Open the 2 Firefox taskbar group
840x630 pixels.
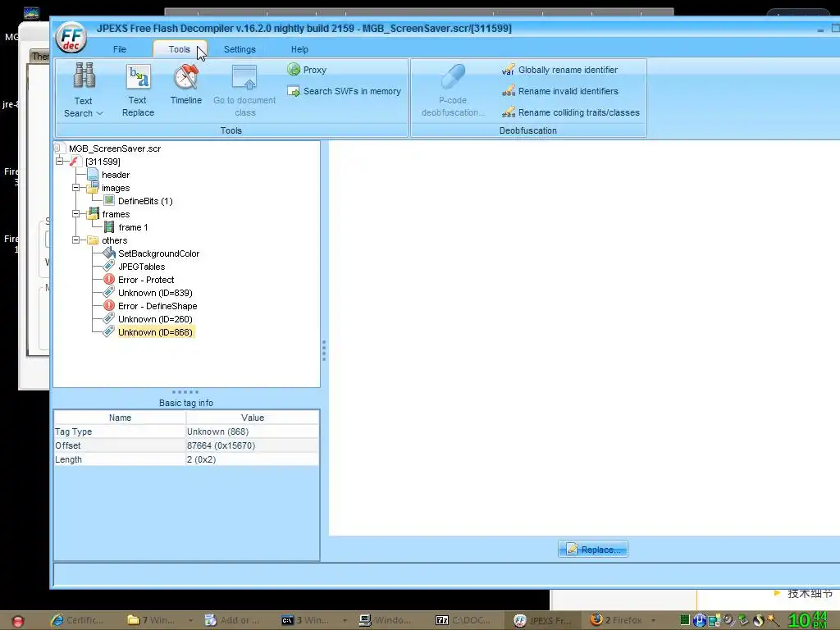[622, 620]
